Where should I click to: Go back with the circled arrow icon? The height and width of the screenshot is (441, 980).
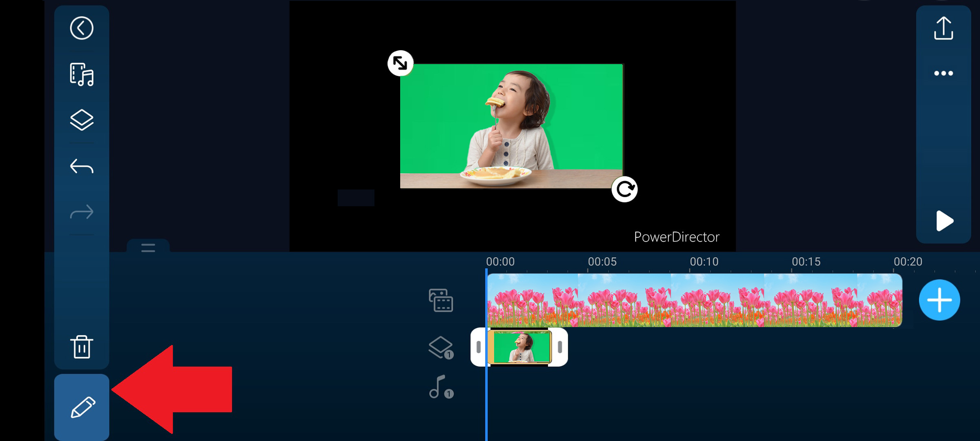82,28
